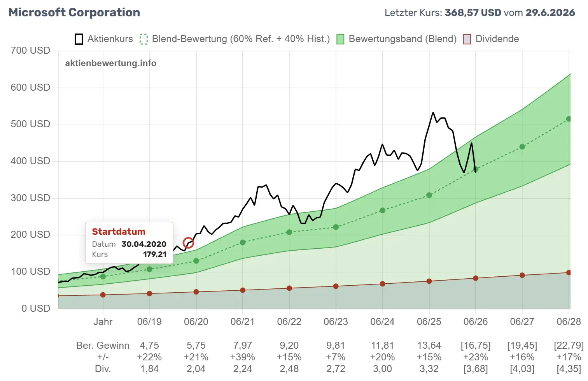Click the earnings value 7,97
This screenshot has width=588, height=381.
(243, 346)
